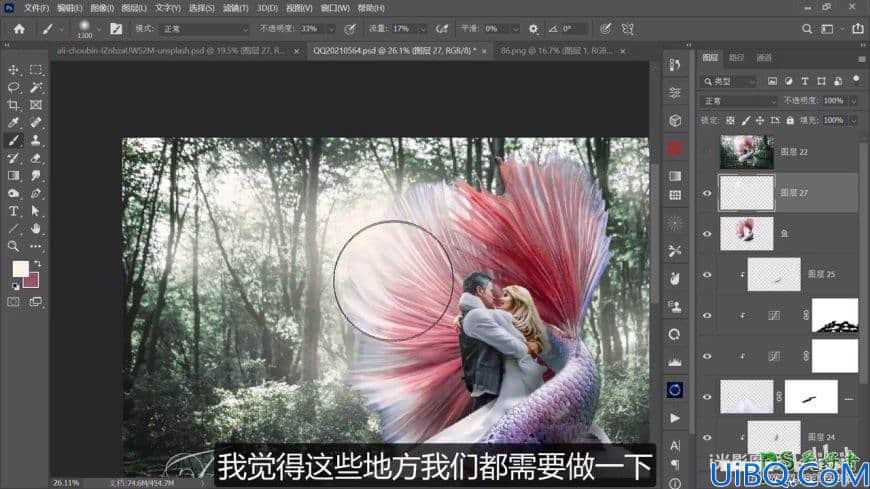
Task: Toggle visibility of layer 图层 25
Action: (x=707, y=274)
